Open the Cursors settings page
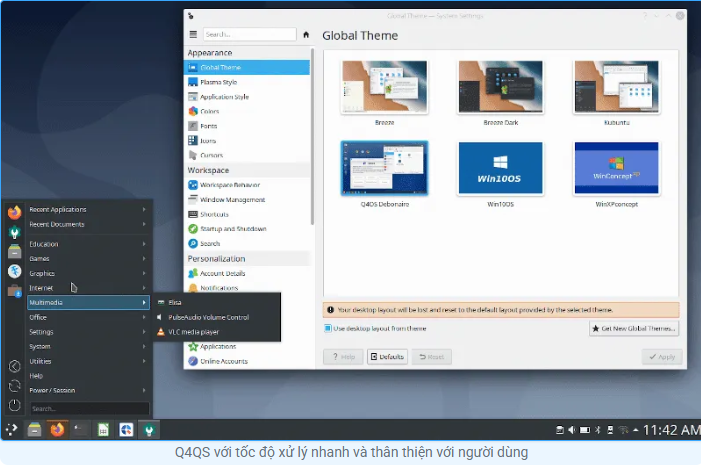Viewport: 701px width, 467px height. click(x=247, y=155)
